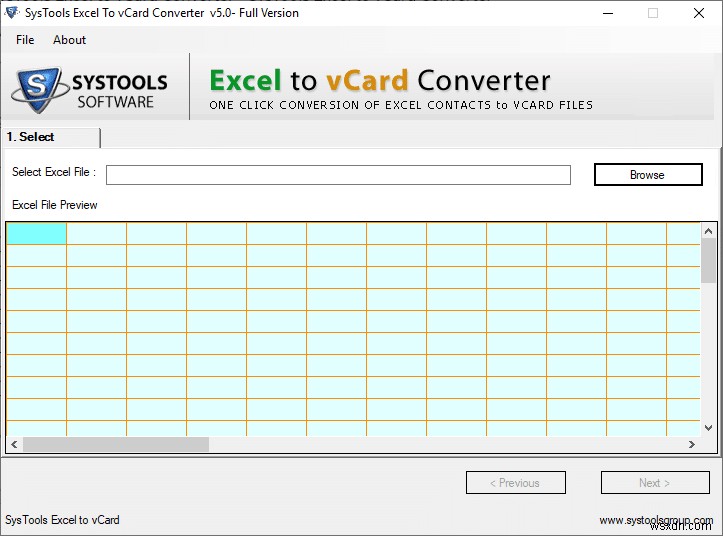Click the www.systoolsgroup.com link
Image resolution: width=723 pixels, height=536 pixels.
[x=656, y=520]
